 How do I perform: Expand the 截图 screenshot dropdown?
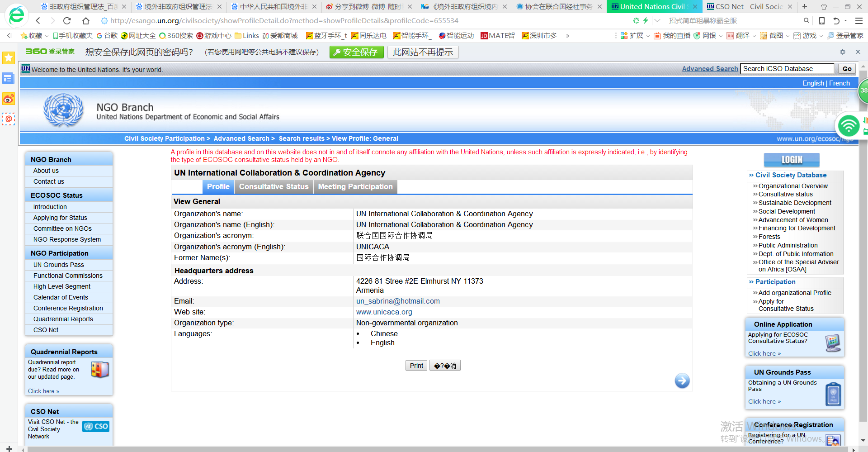[788, 36]
